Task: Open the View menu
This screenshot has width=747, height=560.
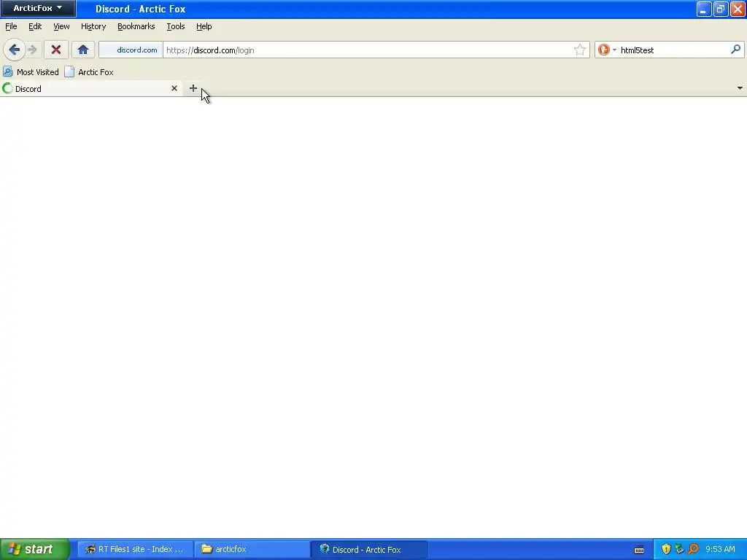Action: tap(61, 26)
